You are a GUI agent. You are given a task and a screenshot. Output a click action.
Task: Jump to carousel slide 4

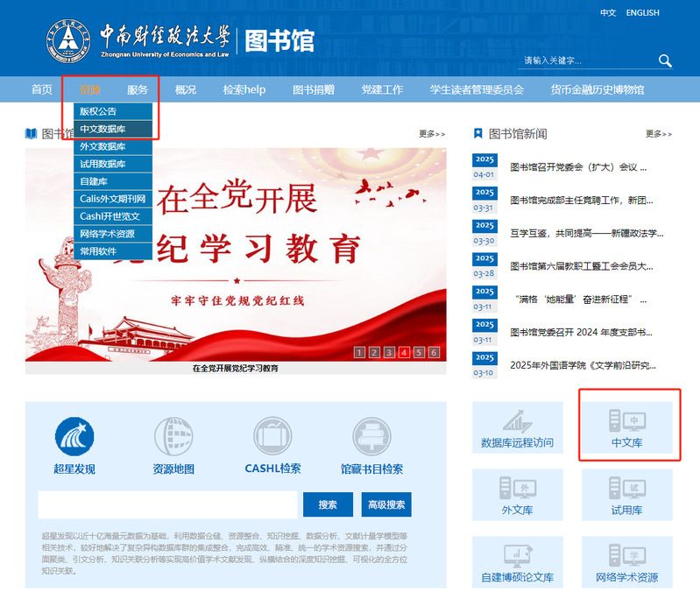(x=403, y=353)
